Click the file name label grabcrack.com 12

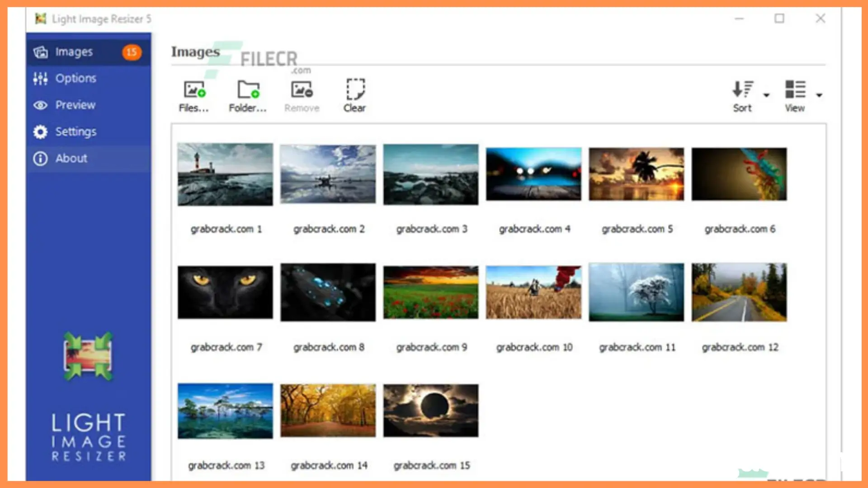(740, 347)
